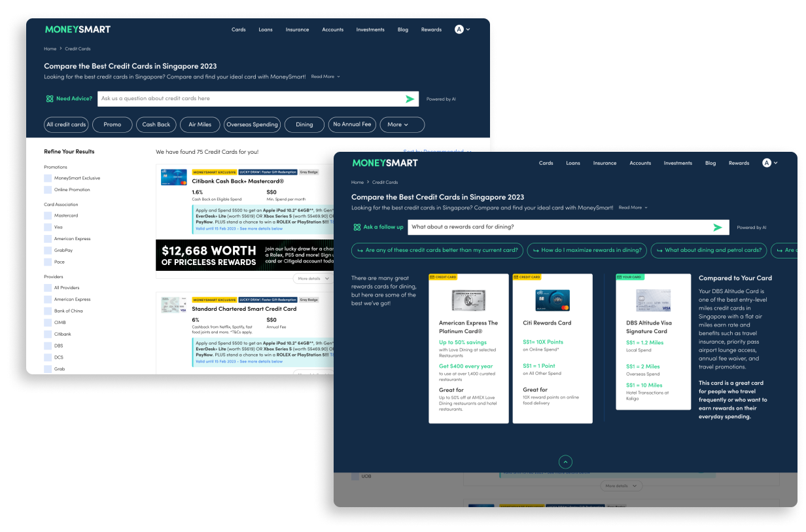Select the Dining filter pill
The width and height of the screenshot is (806, 532).
coord(304,124)
